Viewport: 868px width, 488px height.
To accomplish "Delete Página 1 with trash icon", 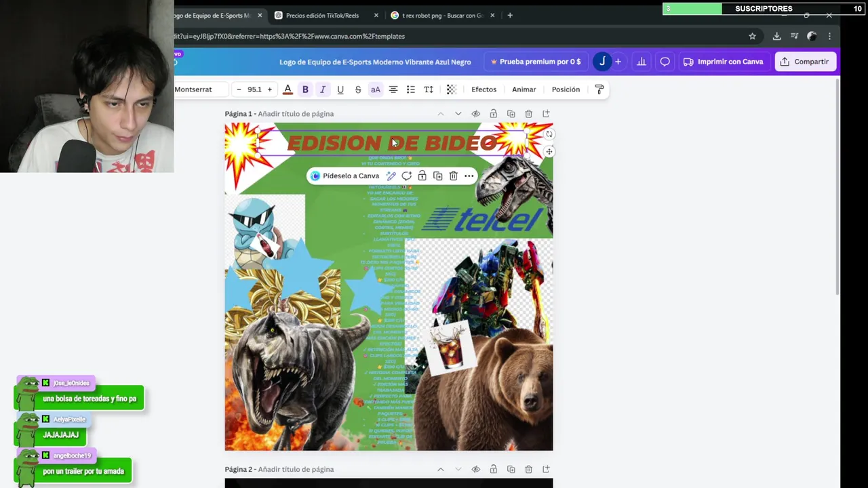I will tap(529, 114).
